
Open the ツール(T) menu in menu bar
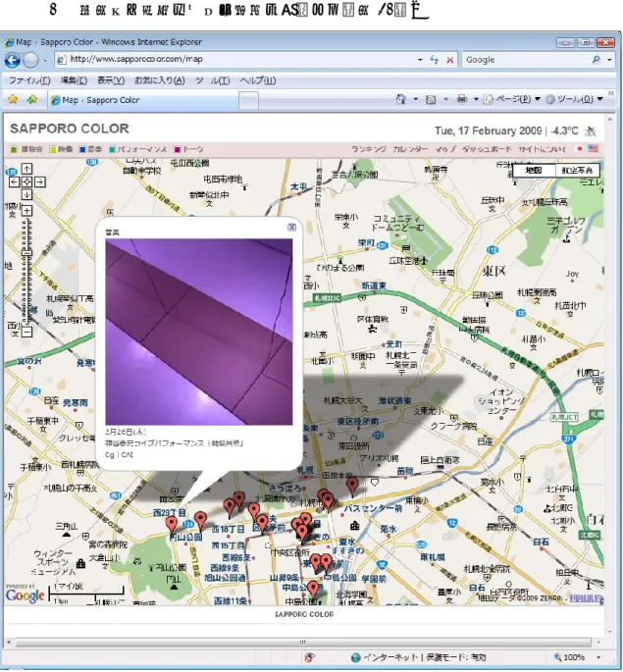coord(213,80)
